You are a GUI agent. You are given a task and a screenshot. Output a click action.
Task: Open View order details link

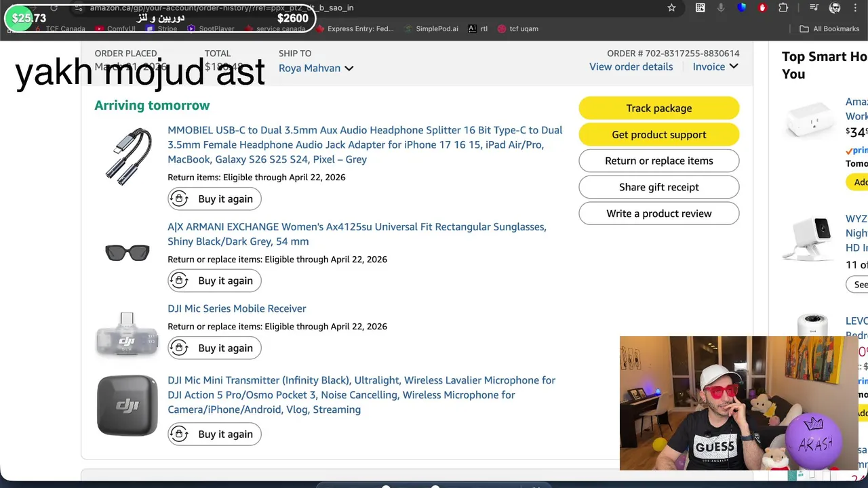pos(631,66)
